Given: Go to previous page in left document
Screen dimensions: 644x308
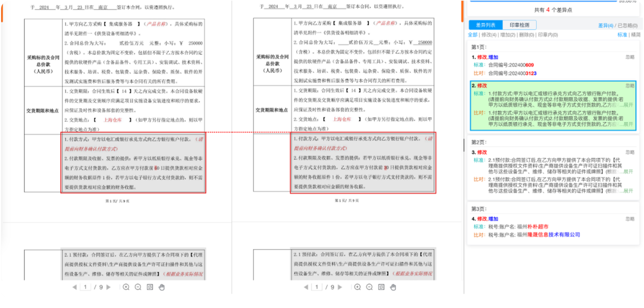Looking at the screenshot, I should pos(74,287).
